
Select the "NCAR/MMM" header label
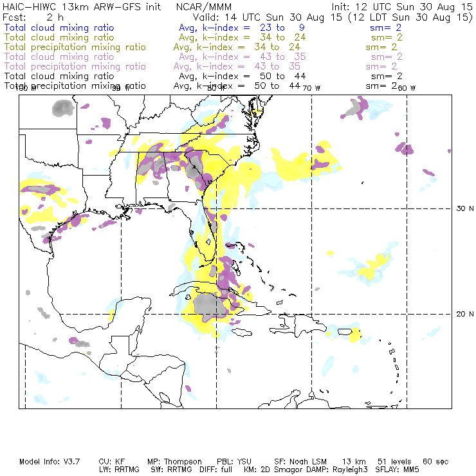(x=204, y=7)
